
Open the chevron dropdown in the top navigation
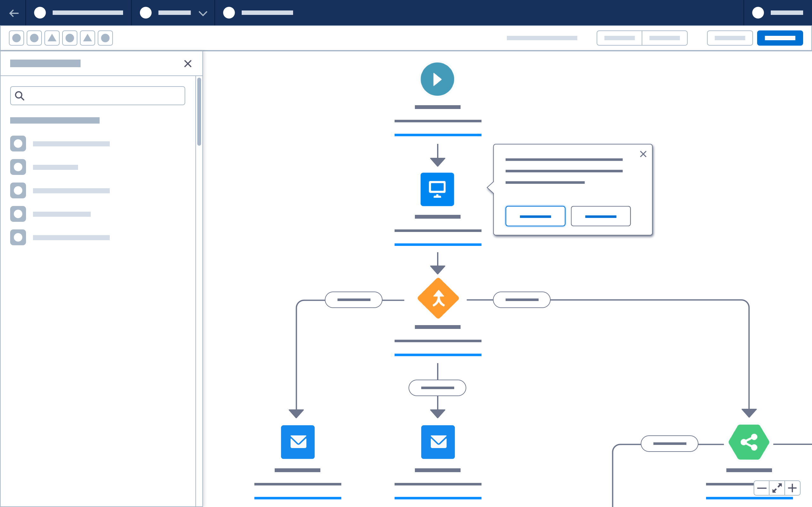(202, 13)
